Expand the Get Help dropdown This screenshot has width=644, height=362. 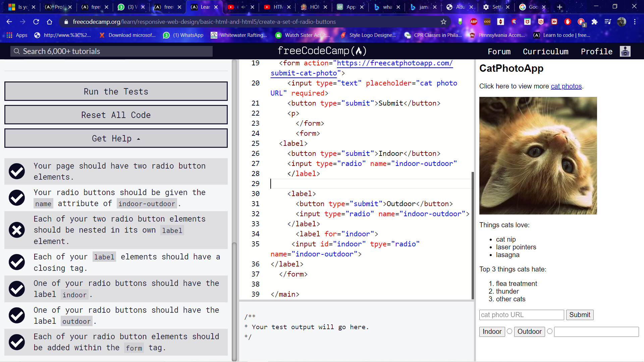116,138
